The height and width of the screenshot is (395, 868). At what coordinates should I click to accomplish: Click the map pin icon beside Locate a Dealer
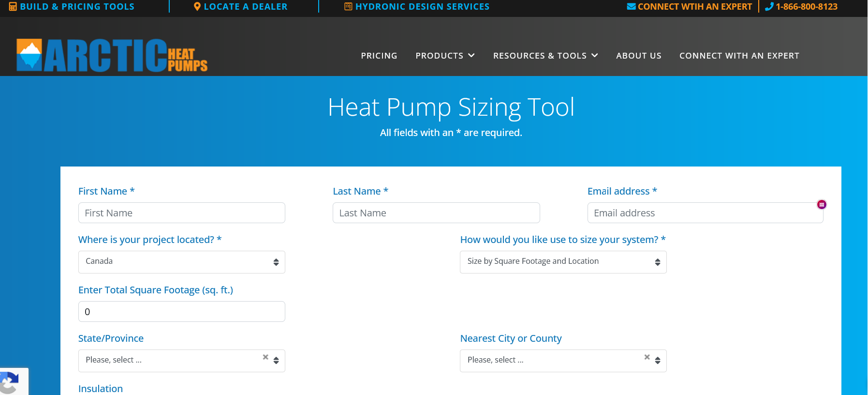[197, 7]
